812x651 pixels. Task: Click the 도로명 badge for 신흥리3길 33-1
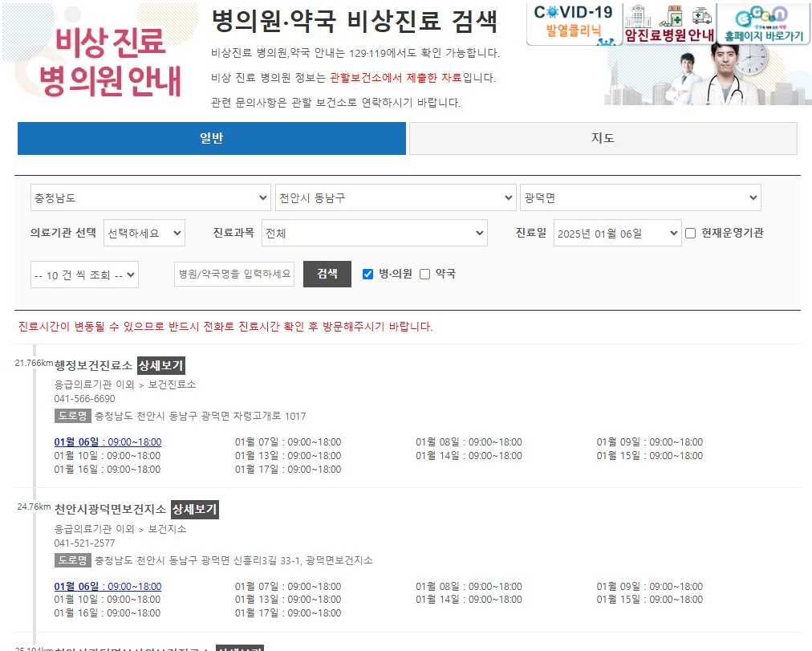click(72, 559)
